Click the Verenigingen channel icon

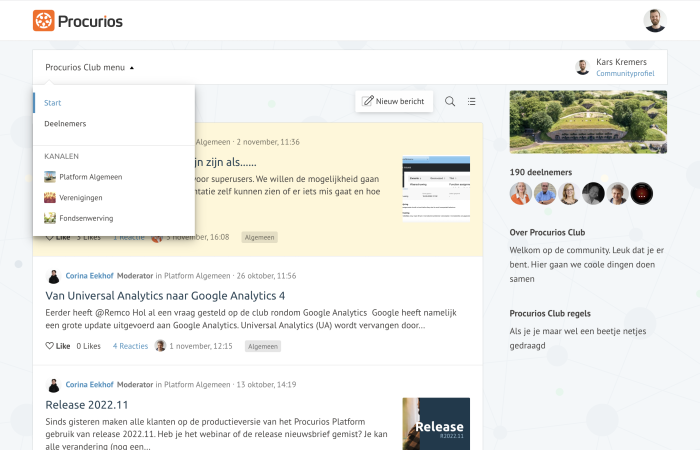[x=50, y=197]
